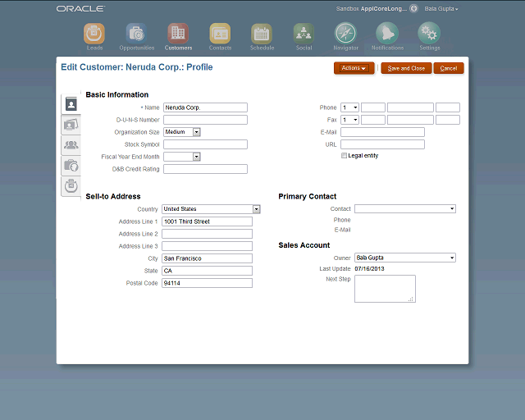525x420 pixels.
Task: Select the Team members side tab
Action: (71, 145)
